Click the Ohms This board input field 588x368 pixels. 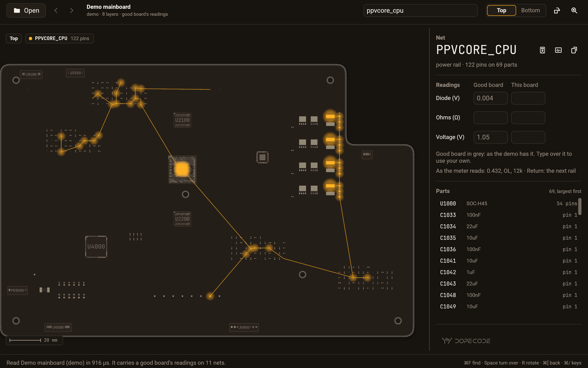coord(528,118)
